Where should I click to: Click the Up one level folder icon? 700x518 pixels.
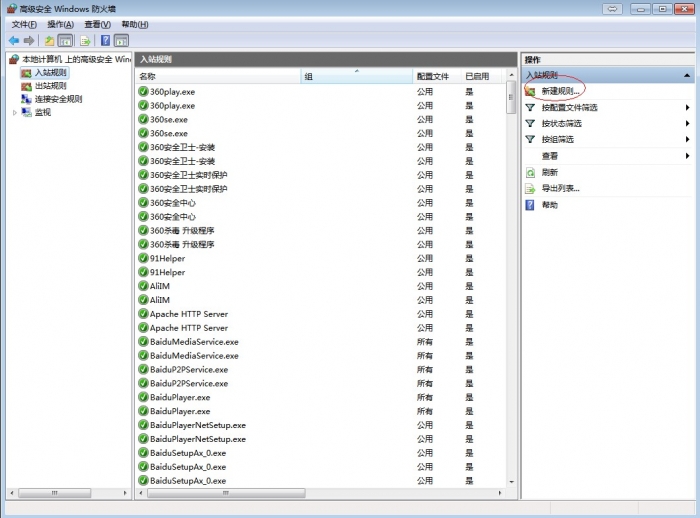pos(49,41)
